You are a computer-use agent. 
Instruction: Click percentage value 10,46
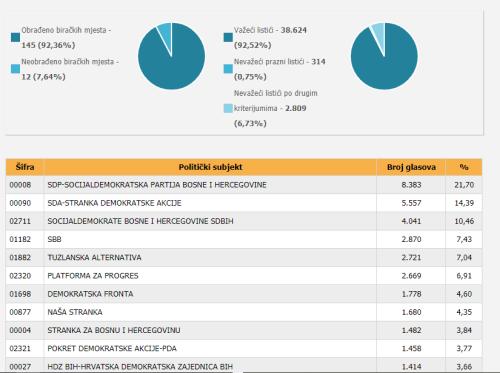point(464,221)
